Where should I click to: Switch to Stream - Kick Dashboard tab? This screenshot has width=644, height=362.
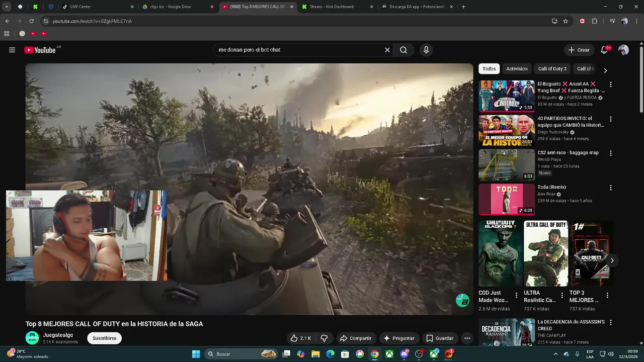click(x=337, y=7)
